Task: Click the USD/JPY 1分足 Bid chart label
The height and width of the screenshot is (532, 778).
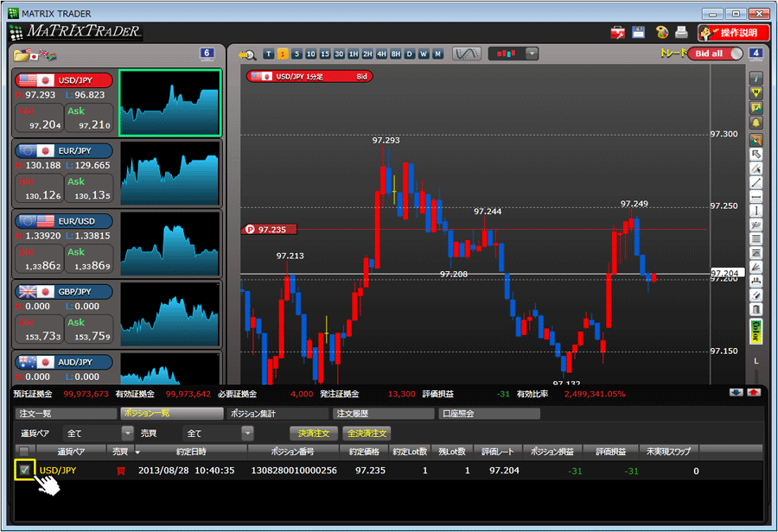Action: (309, 76)
